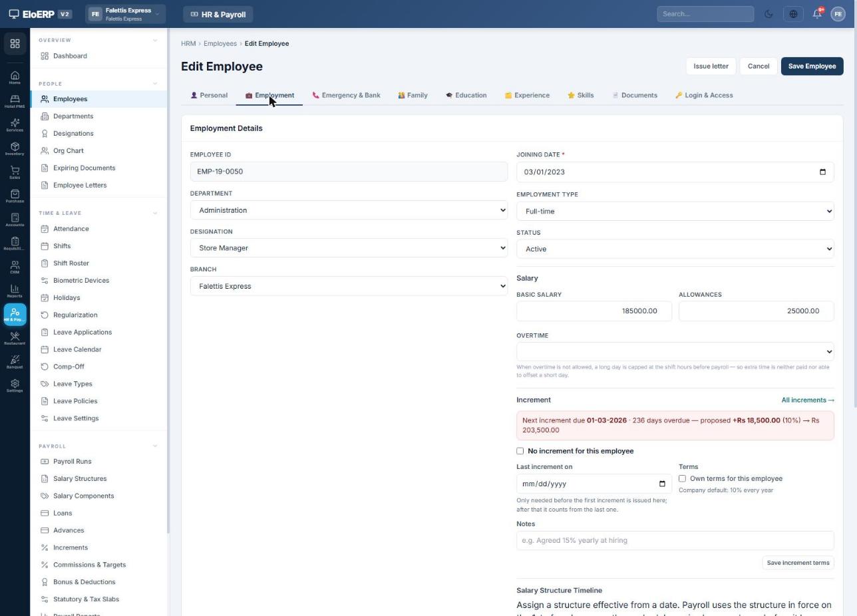
Task: Go to the Home module icon
Action: 15,78
